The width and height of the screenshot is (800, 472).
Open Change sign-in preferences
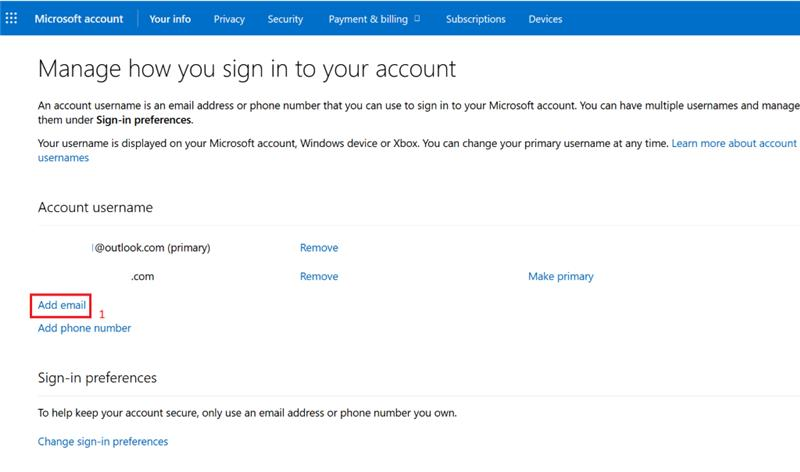click(x=103, y=441)
